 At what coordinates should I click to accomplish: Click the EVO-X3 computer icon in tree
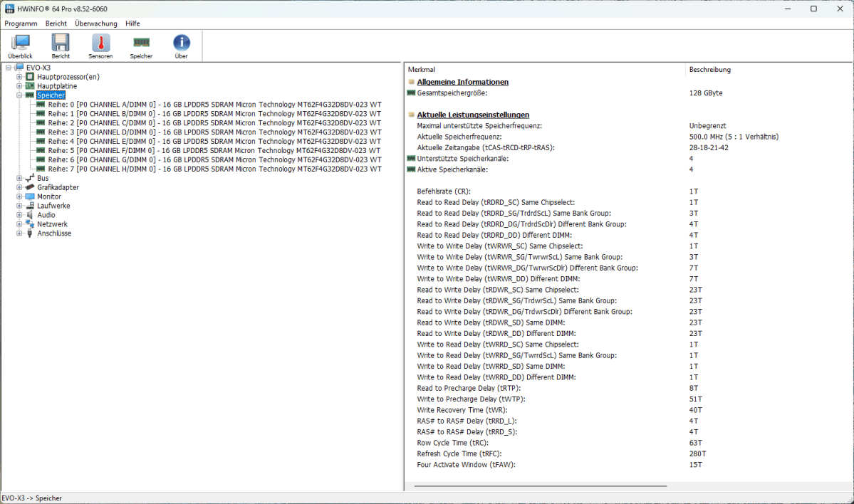pos(20,68)
